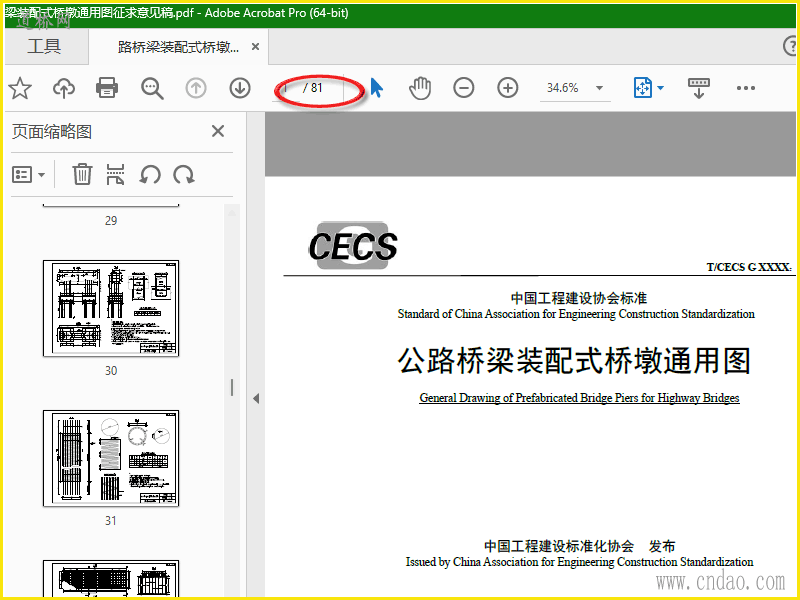Toggle the scrolling mode download-bar icon

tap(699, 88)
